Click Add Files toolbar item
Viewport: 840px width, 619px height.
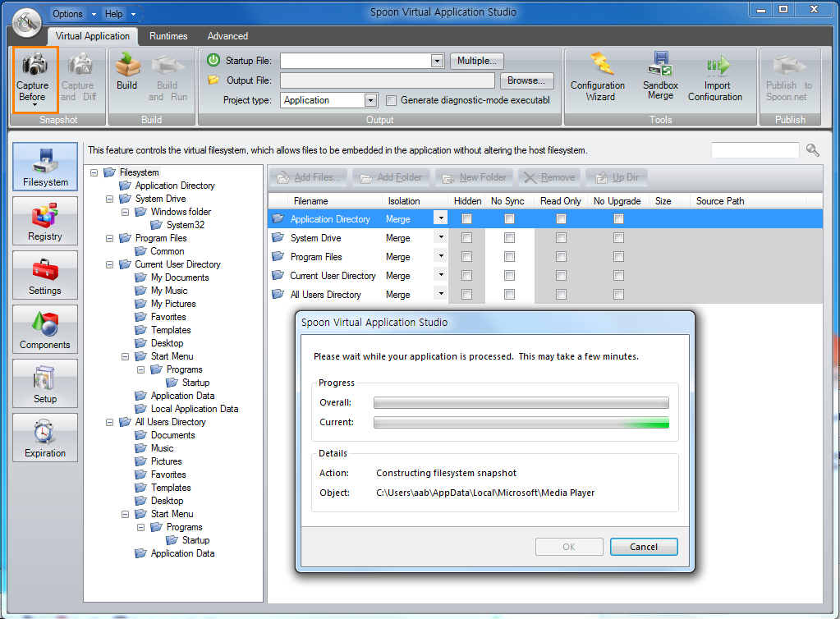click(309, 177)
